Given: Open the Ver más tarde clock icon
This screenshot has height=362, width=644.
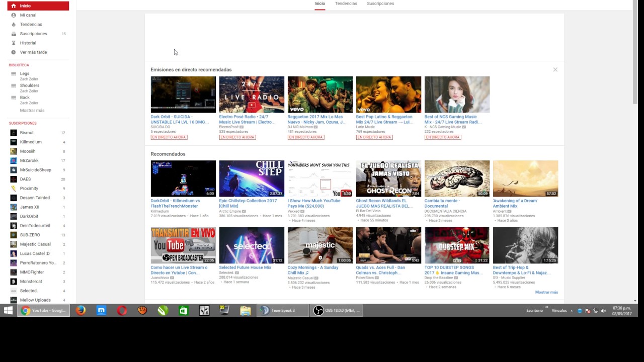Looking at the screenshot, I should point(14,52).
